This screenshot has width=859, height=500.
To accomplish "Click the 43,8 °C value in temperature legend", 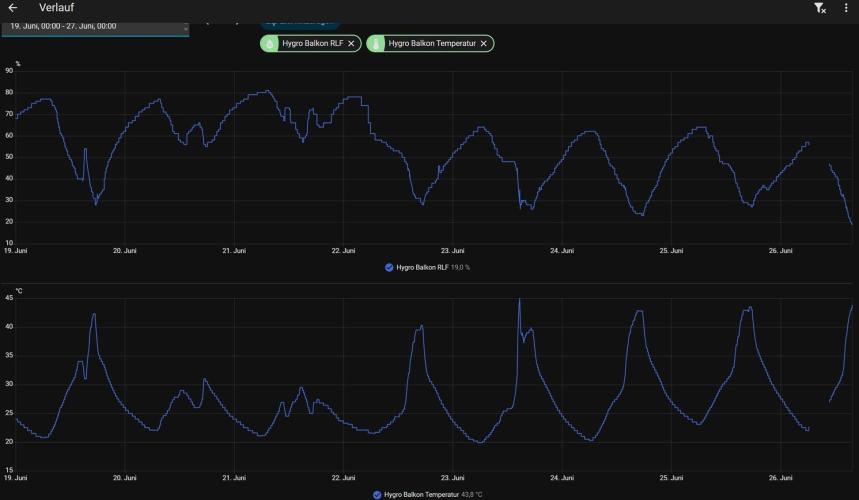I will click(x=472, y=495).
